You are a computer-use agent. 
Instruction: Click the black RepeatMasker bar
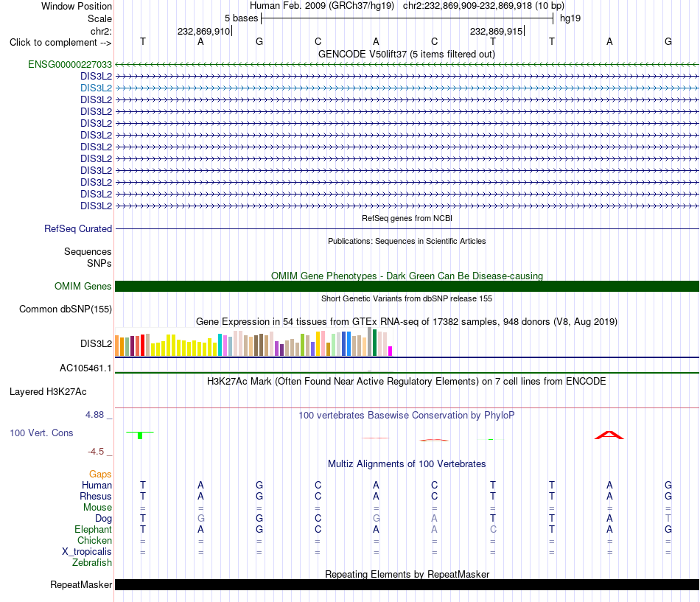pos(407,584)
